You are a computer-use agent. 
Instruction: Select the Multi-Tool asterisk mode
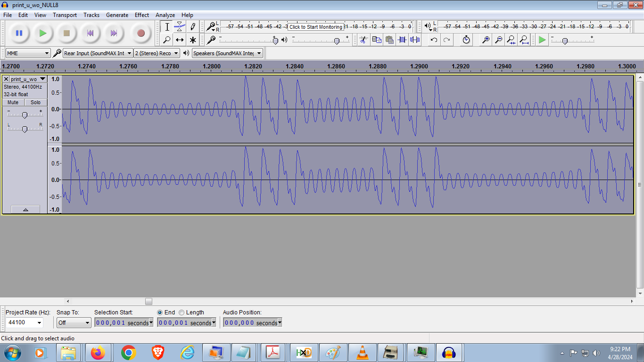(x=192, y=40)
